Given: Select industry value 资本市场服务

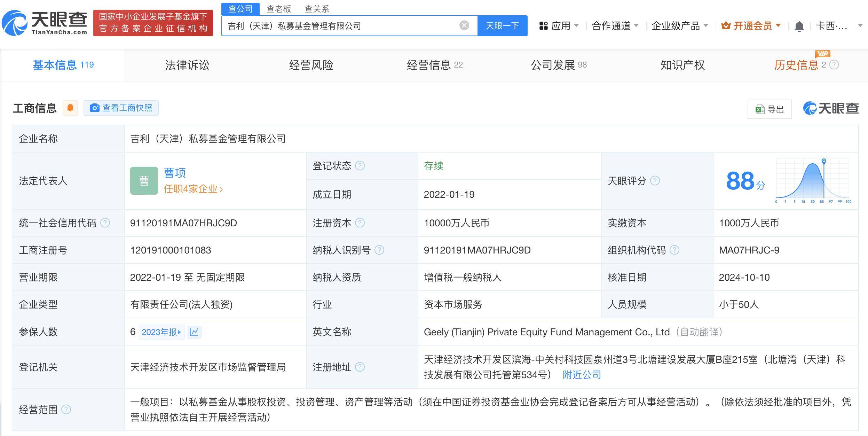Looking at the screenshot, I should click(453, 304).
